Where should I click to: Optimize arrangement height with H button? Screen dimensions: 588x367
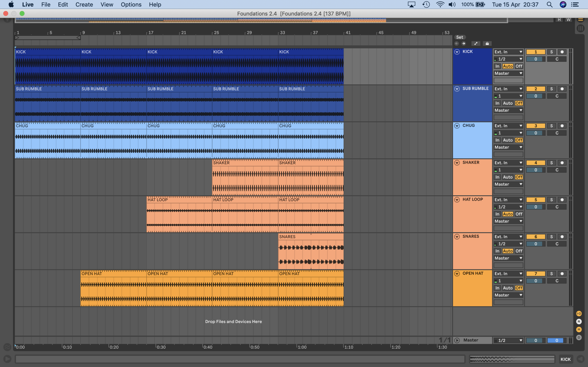pyautogui.click(x=559, y=20)
